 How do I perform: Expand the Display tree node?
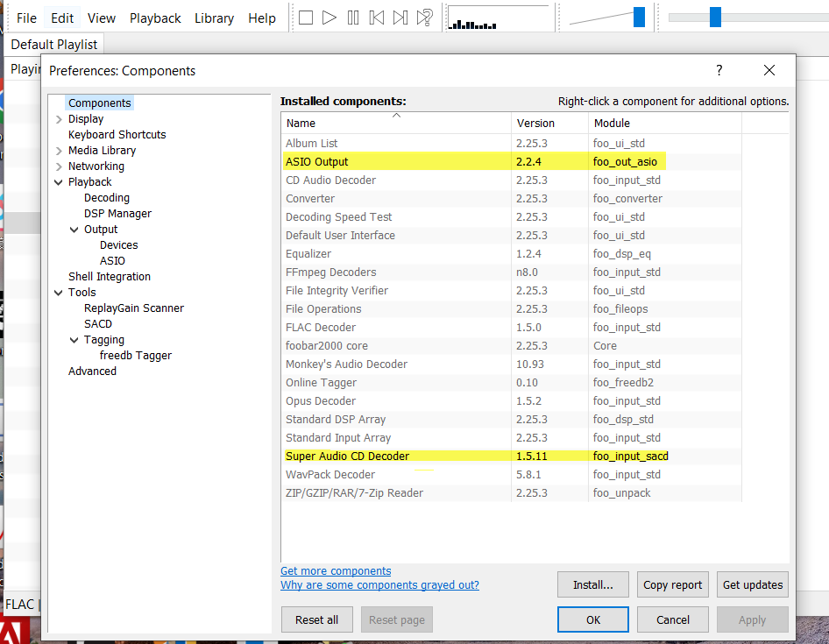[x=59, y=119]
